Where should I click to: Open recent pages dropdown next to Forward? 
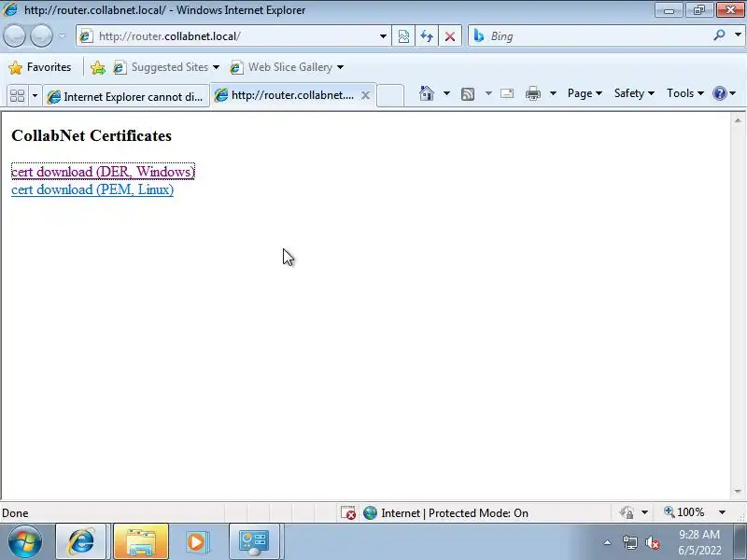click(62, 35)
